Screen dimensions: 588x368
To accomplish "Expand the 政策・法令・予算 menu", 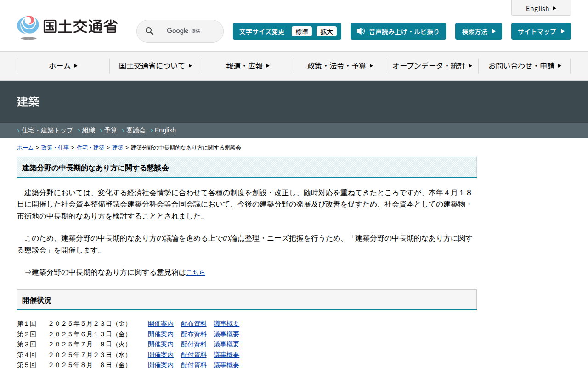I will click(x=340, y=66).
